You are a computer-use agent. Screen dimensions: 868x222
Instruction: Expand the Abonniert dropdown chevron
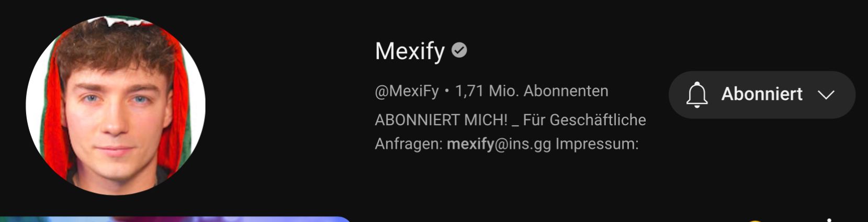pos(826,95)
